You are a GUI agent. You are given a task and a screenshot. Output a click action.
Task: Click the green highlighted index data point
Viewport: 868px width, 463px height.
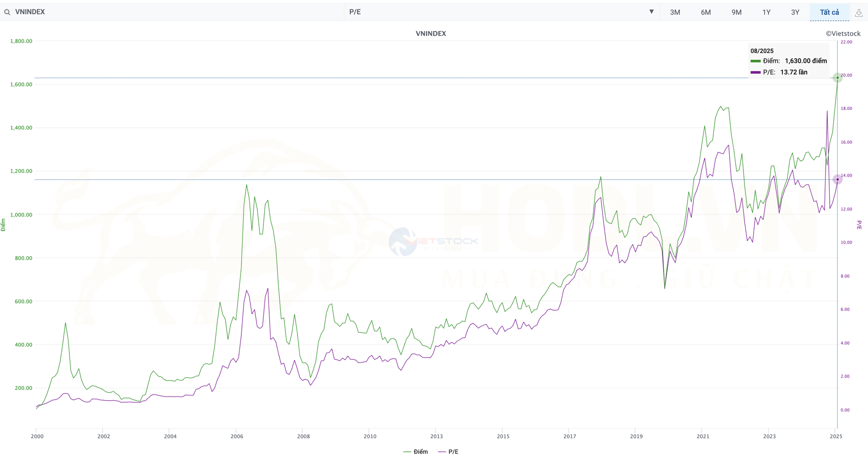tap(837, 78)
